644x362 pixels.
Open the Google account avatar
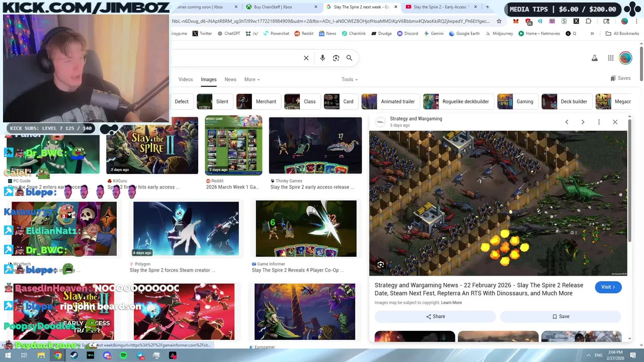pos(625,58)
